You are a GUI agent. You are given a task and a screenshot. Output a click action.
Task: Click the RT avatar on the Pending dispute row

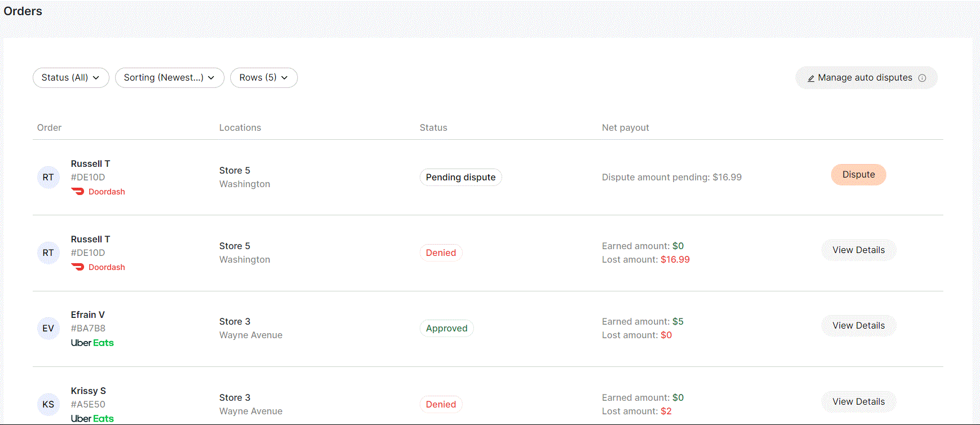pyautogui.click(x=49, y=178)
